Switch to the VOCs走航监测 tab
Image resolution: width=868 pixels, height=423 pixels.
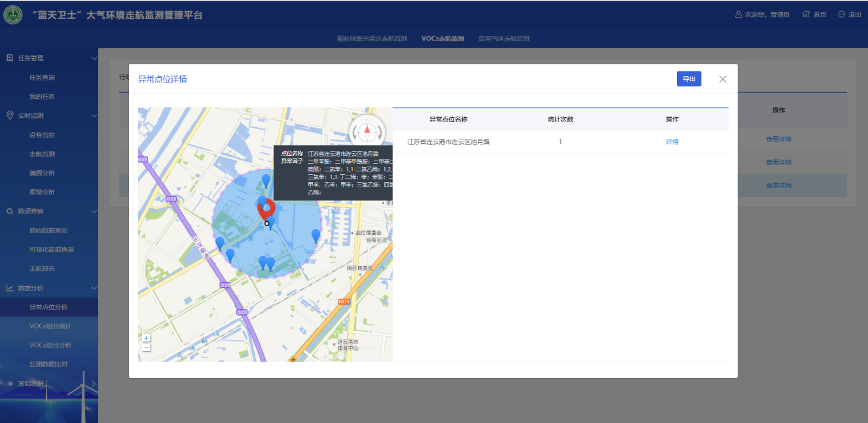click(443, 39)
